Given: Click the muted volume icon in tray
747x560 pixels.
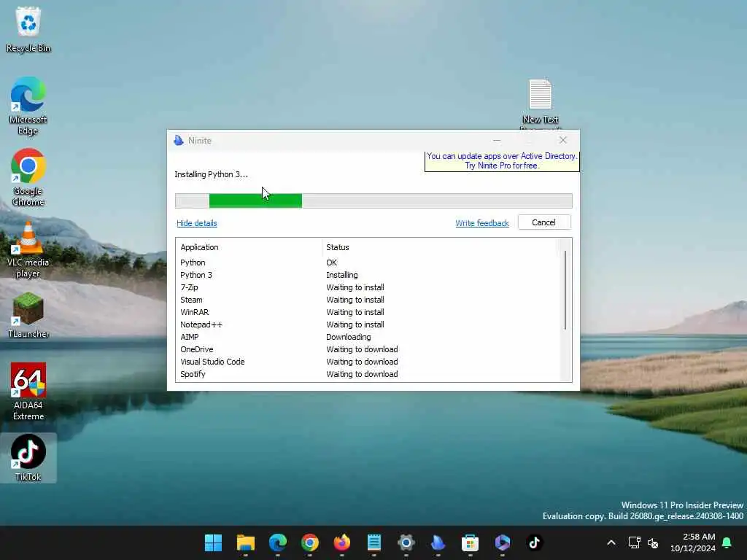Looking at the screenshot, I should pos(653,542).
